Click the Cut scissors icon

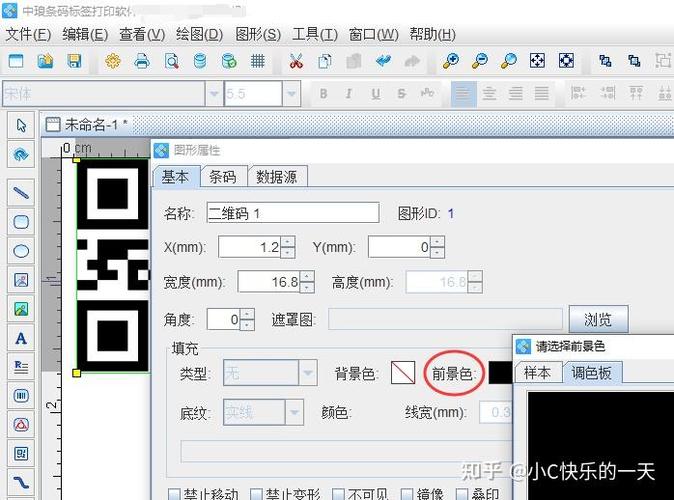point(296,61)
